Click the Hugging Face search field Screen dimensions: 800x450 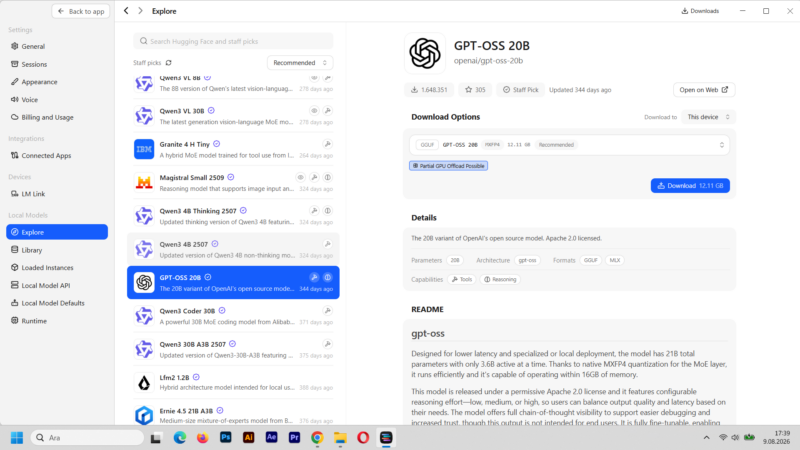pos(233,41)
